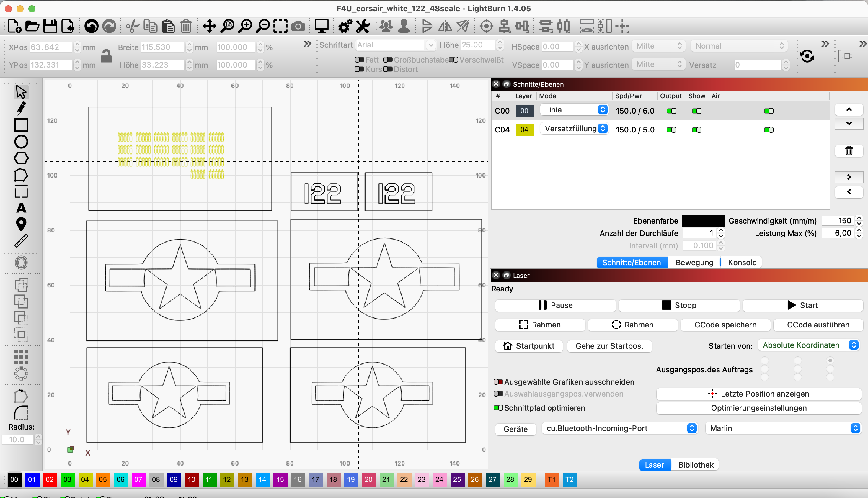868x498 pixels.
Task: Pick the Draw Lines pencil tool
Action: tap(21, 109)
